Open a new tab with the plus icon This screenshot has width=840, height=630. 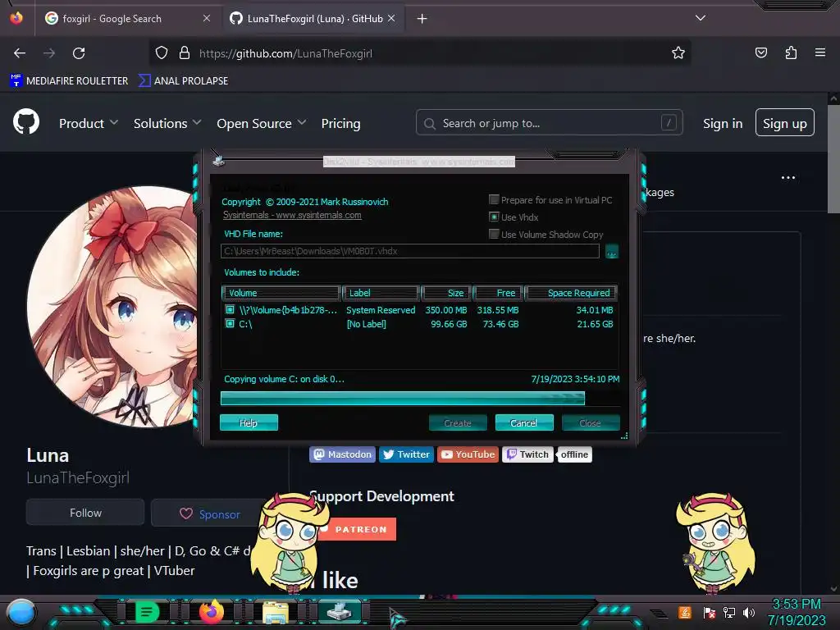(x=422, y=19)
